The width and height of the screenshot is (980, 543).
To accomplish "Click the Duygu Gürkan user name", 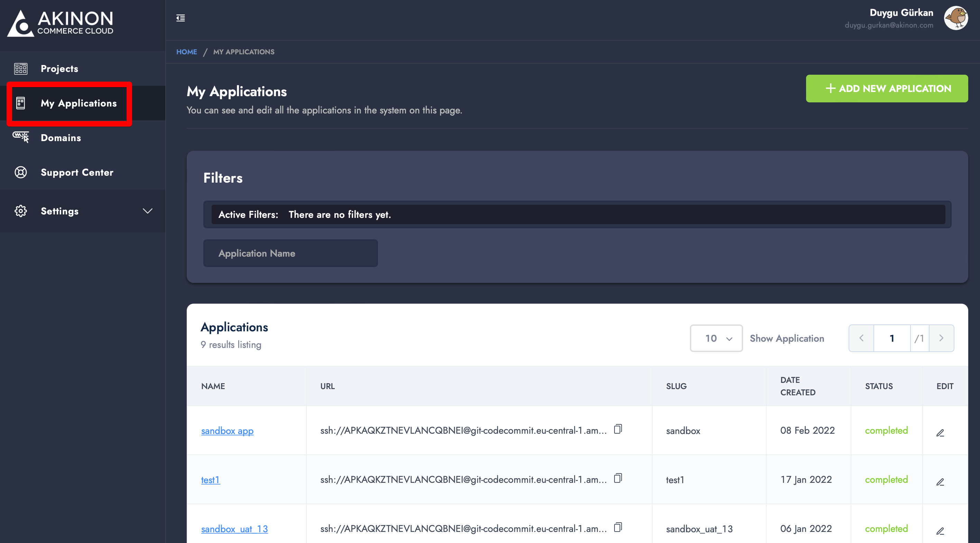I will [901, 12].
